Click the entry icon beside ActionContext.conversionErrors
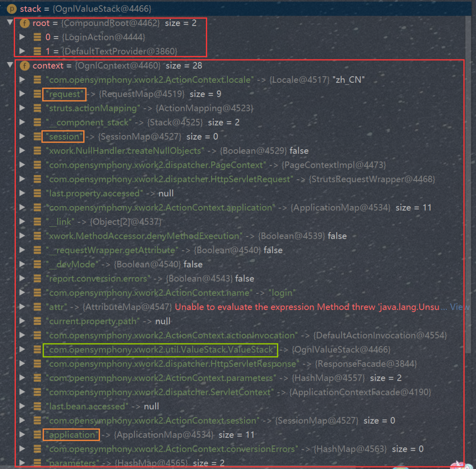The height and width of the screenshot is (469, 476). [37, 449]
